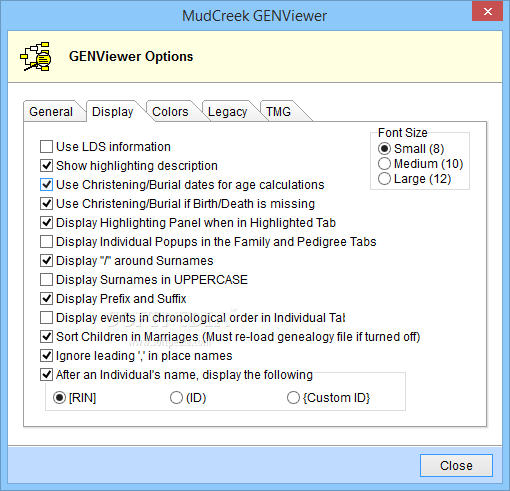This screenshot has height=491, width=510.
Task: Open the Colors tab
Action: (x=170, y=112)
